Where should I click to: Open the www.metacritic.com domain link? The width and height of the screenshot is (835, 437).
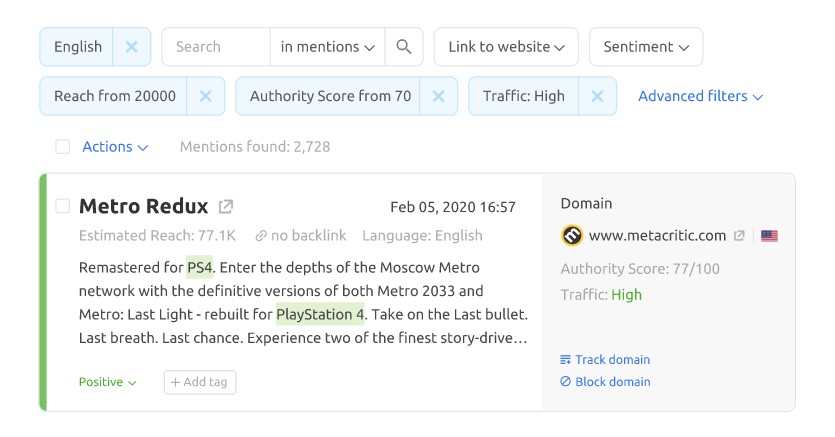coord(657,236)
